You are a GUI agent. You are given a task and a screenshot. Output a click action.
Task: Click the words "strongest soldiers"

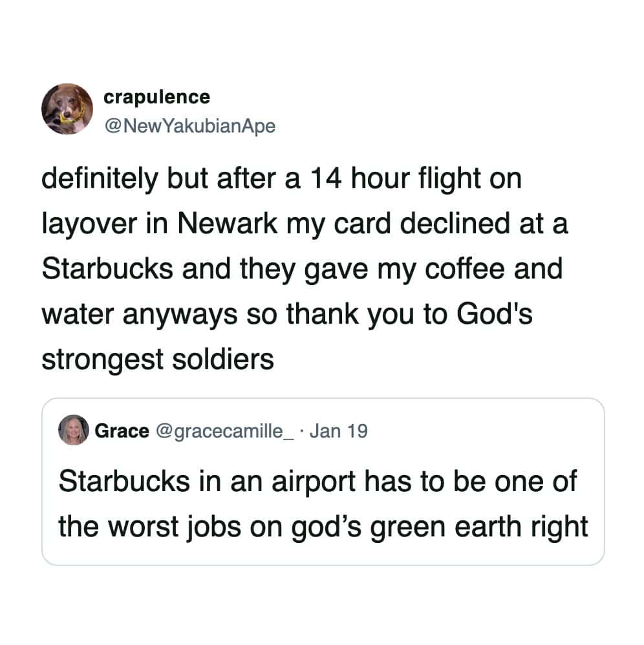[158, 359]
